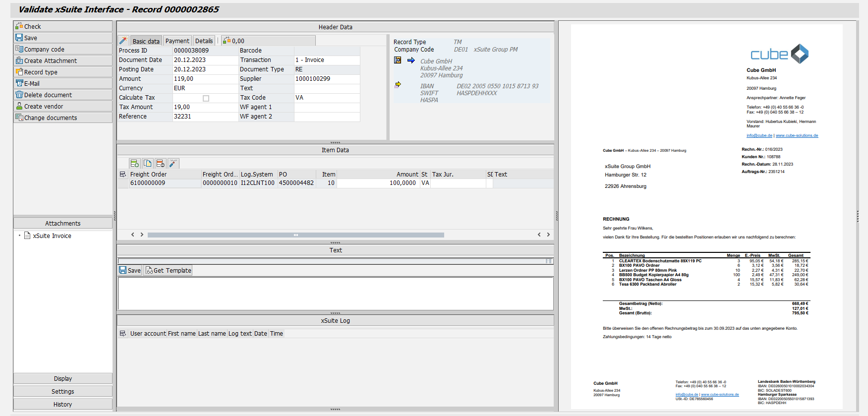Expand the History panel

coord(63,404)
